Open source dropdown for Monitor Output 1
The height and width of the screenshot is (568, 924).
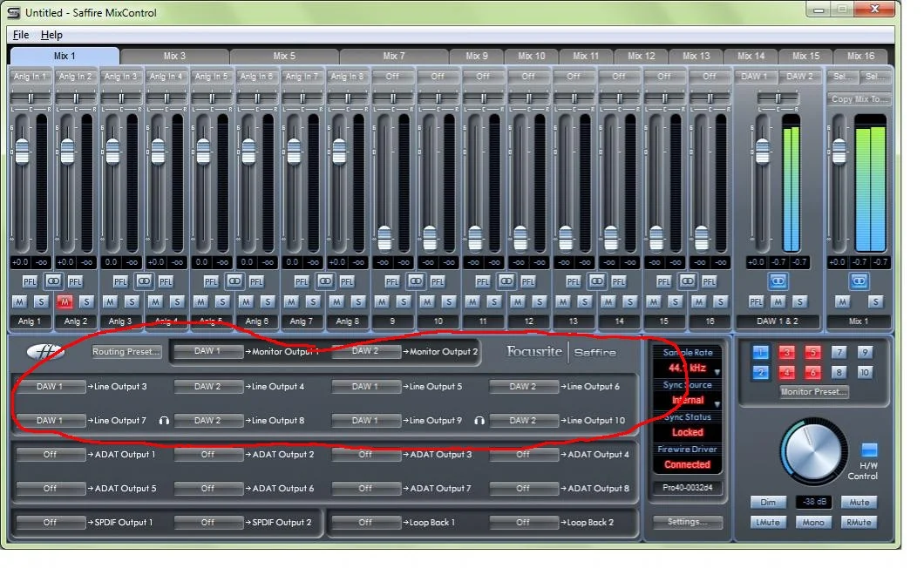pos(208,351)
